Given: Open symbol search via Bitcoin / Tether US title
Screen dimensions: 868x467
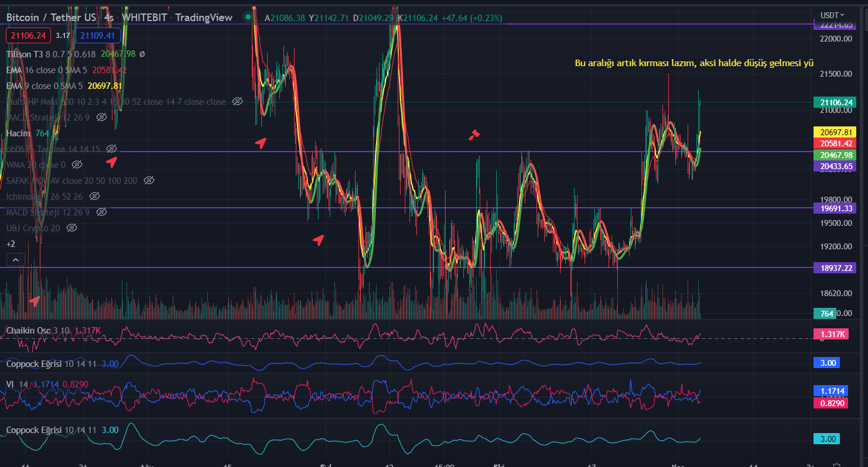Looking at the screenshot, I should [x=51, y=18].
